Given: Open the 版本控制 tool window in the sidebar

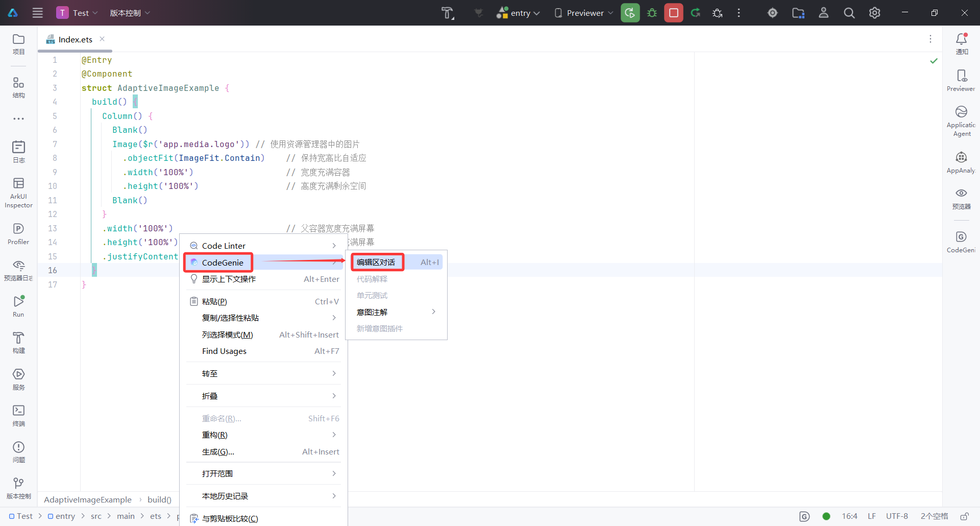Looking at the screenshot, I should point(19,489).
